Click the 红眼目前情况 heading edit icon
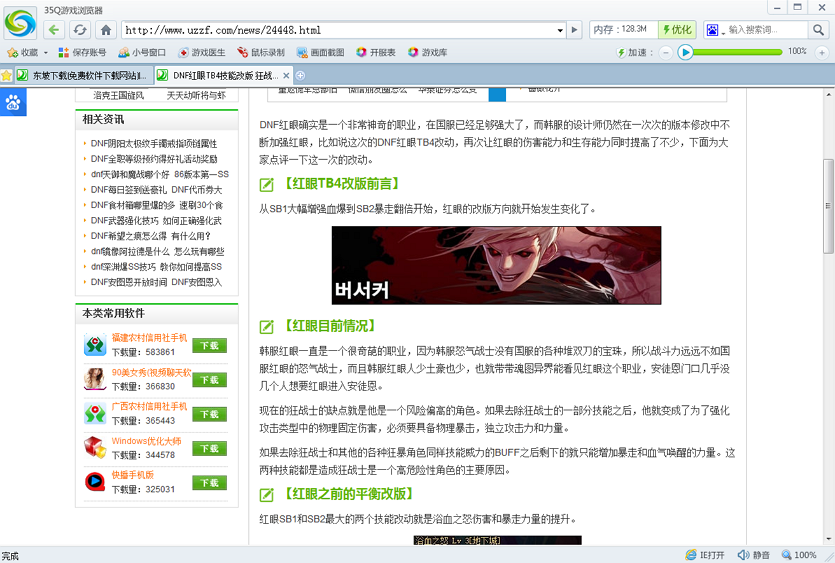The height and width of the screenshot is (563, 835). click(266, 327)
